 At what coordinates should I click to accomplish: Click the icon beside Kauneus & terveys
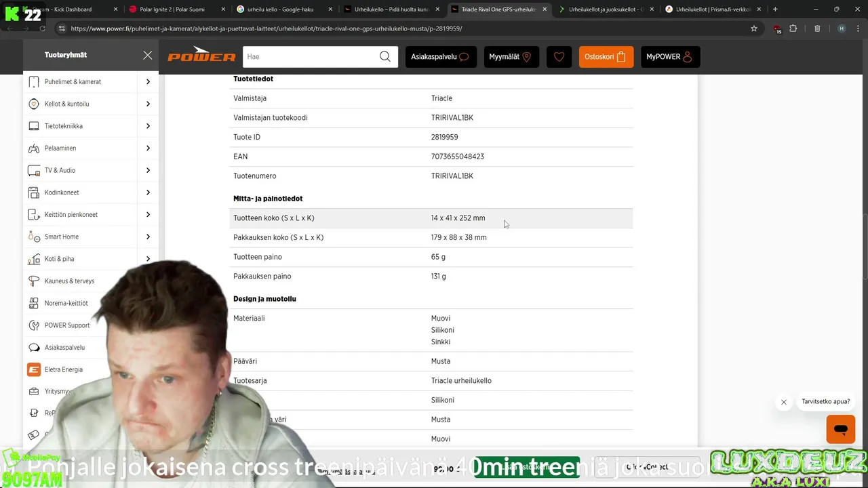click(34, 281)
